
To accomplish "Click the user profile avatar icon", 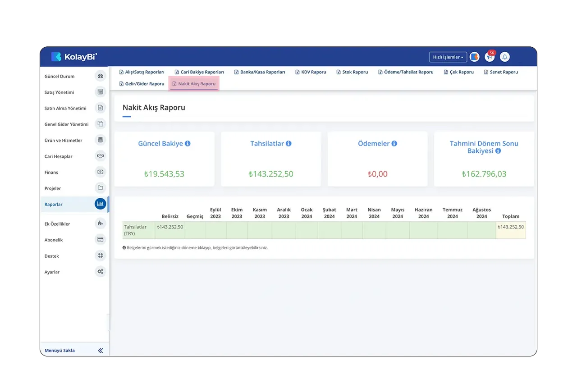I will [x=474, y=57].
